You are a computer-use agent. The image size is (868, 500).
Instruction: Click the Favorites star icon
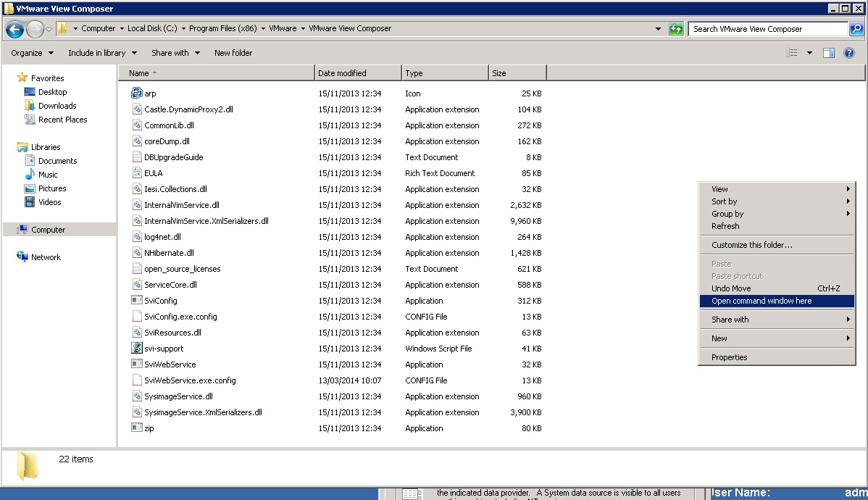pos(22,78)
